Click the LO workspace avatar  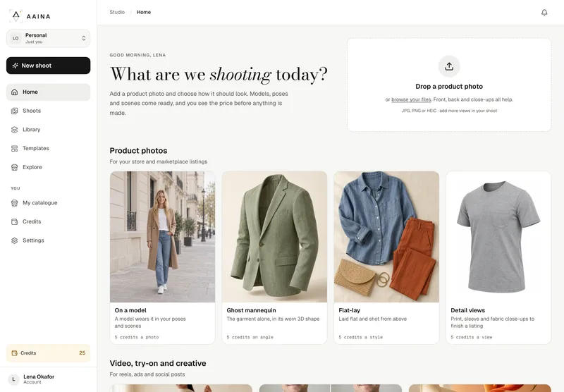pos(16,38)
